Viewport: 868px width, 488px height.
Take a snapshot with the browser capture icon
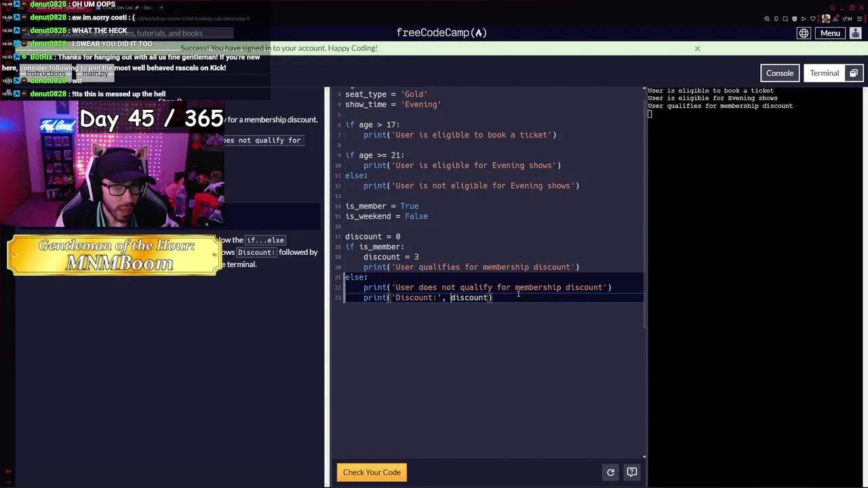point(785,19)
